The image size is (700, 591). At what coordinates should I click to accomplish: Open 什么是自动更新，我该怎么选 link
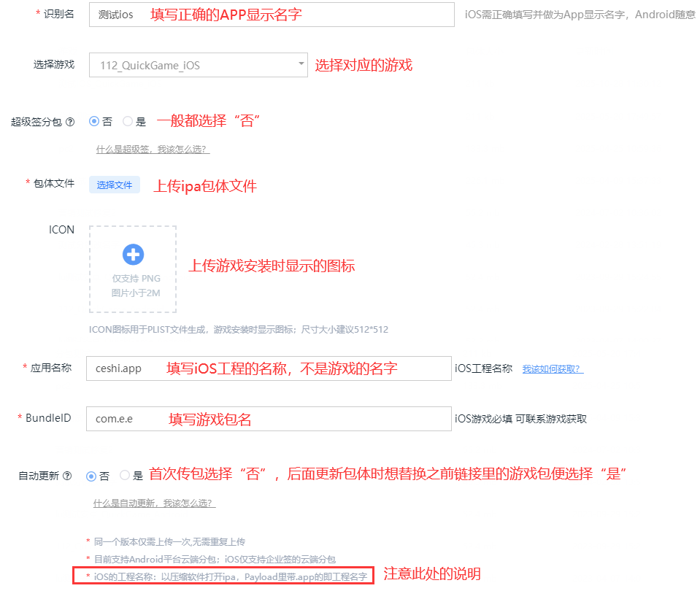pos(154,503)
